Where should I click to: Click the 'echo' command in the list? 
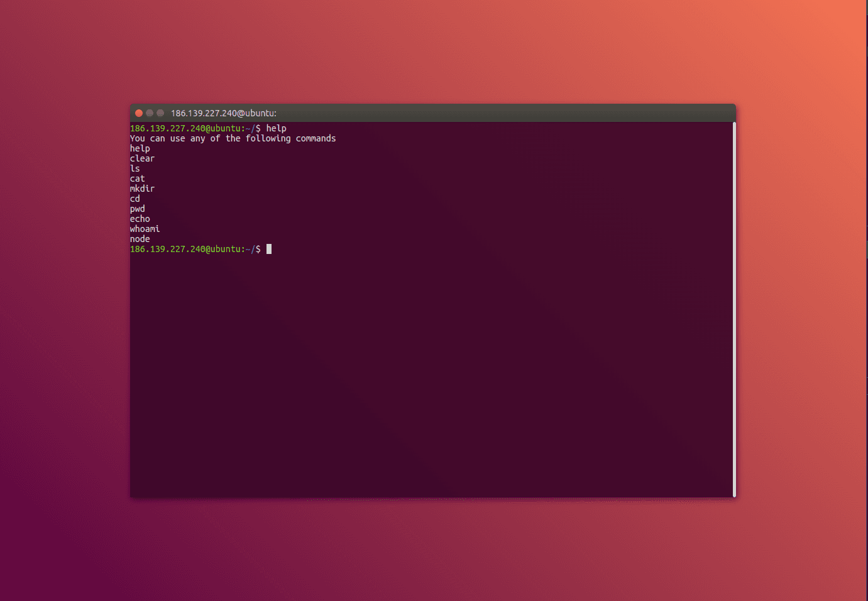pyautogui.click(x=140, y=219)
